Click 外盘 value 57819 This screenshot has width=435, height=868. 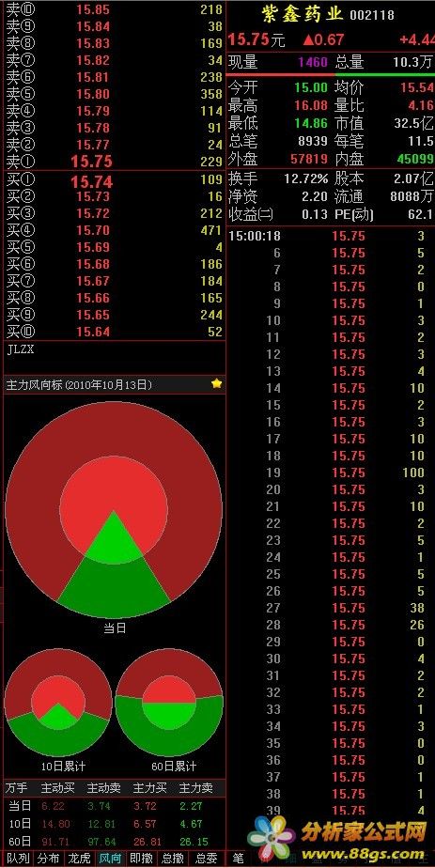pos(309,159)
